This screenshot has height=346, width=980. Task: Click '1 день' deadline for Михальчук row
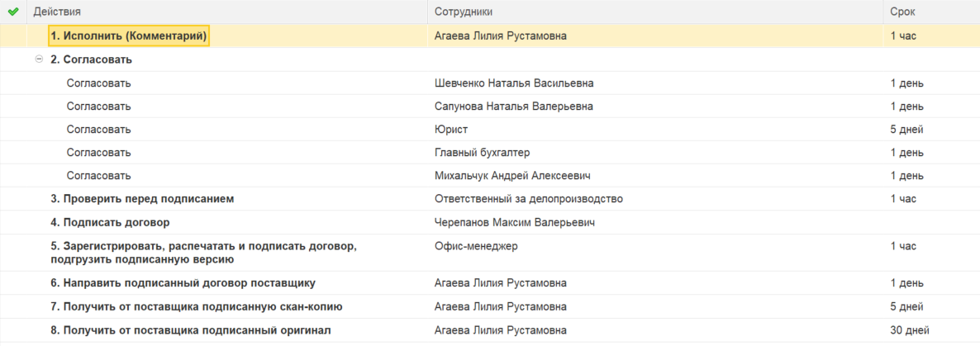click(x=907, y=176)
